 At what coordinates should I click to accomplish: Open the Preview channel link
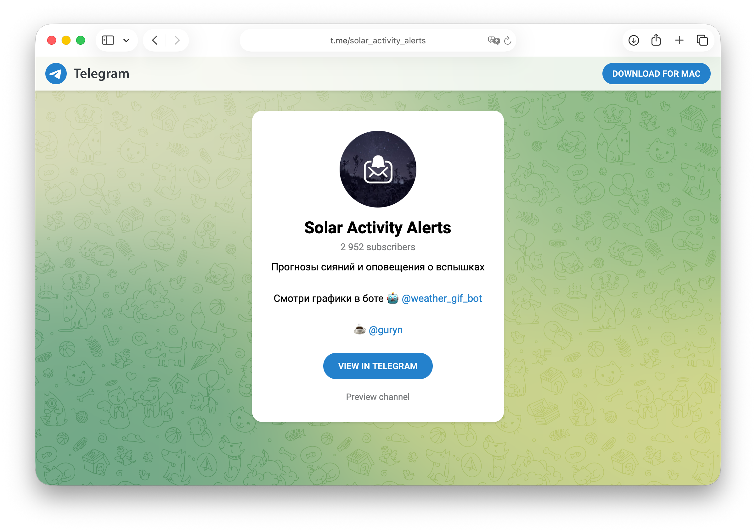[x=378, y=397]
